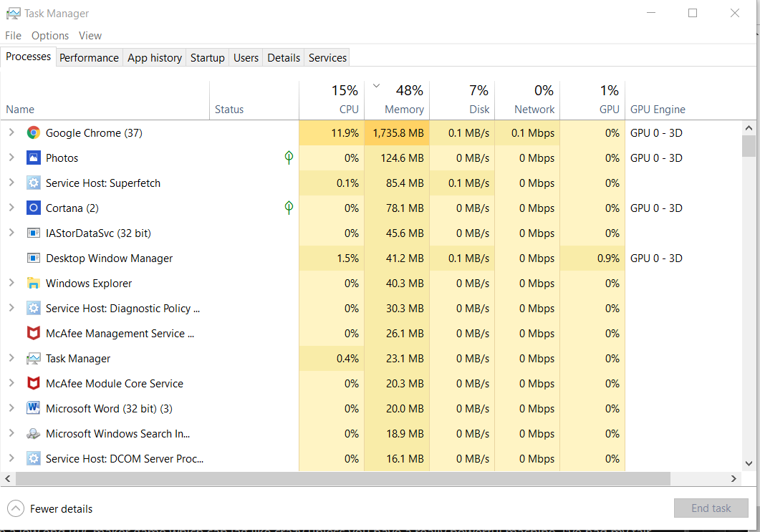
Task: Click the Service Host: Diagnostic Policy icon
Action: point(34,308)
